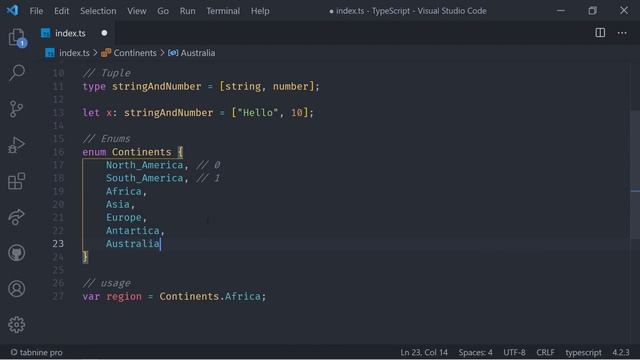Click Australia in the breadcrumb
Image resolution: width=640 pixels, height=360 pixels.
point(198,53)
